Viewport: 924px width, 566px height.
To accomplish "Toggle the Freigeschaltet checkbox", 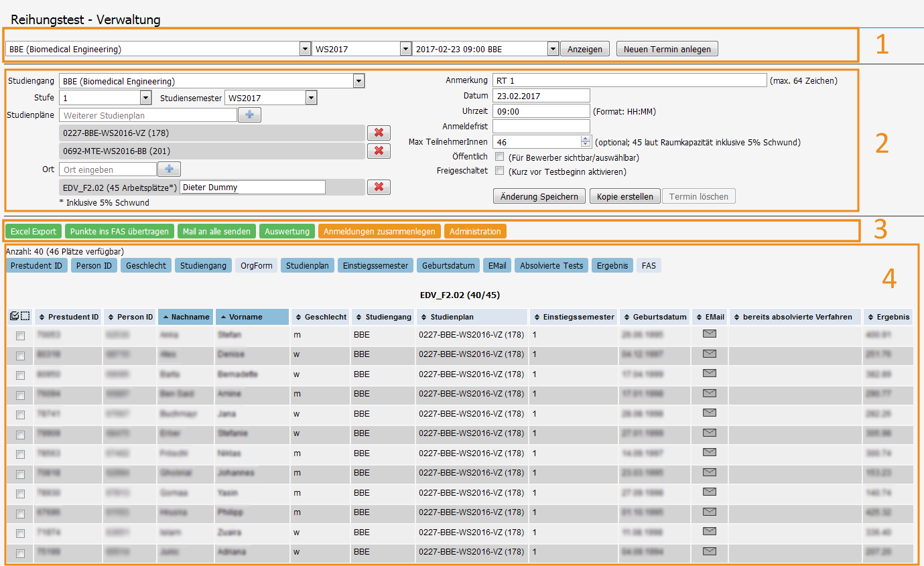I will 499,171.
